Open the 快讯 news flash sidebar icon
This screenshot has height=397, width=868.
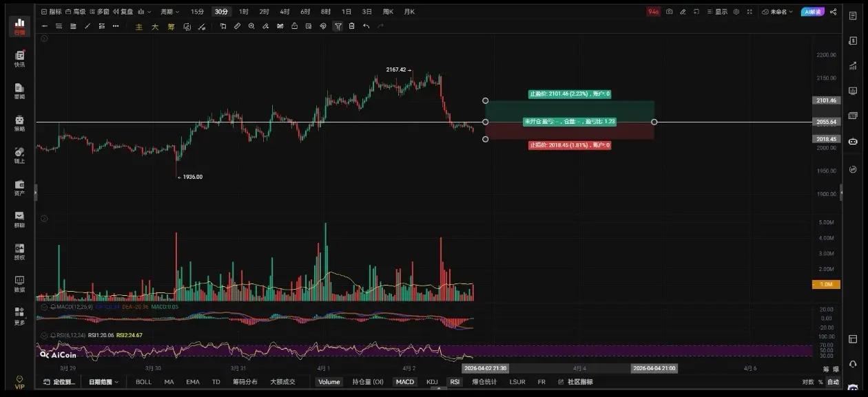(x=19, y=58)
